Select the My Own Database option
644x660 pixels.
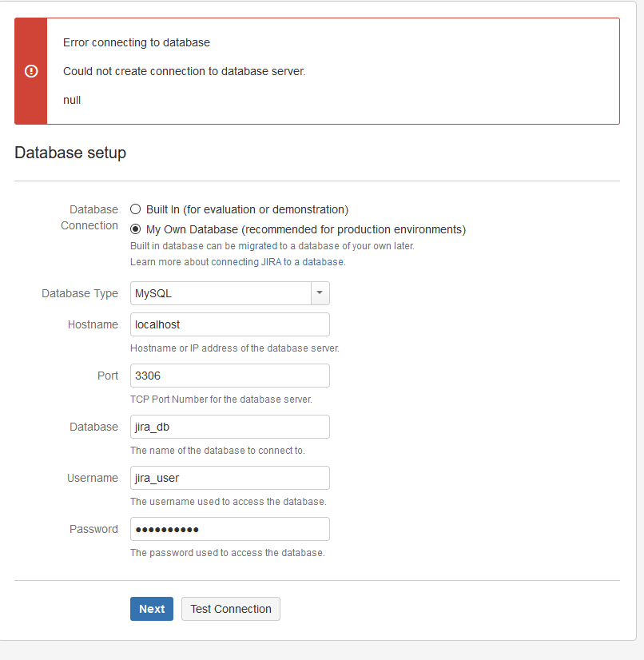137,229
